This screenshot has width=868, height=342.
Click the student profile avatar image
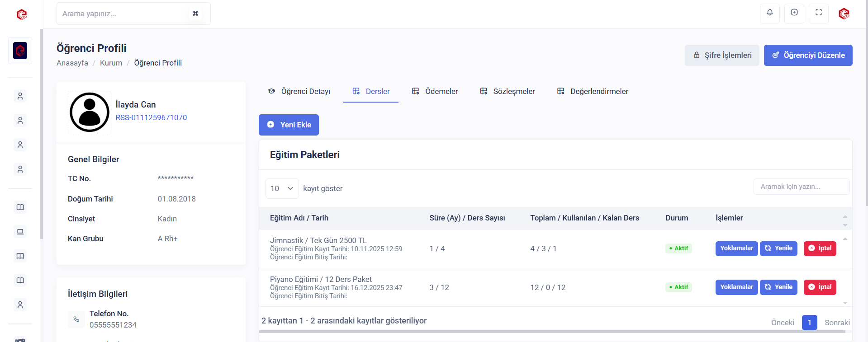tap(90, 112)
